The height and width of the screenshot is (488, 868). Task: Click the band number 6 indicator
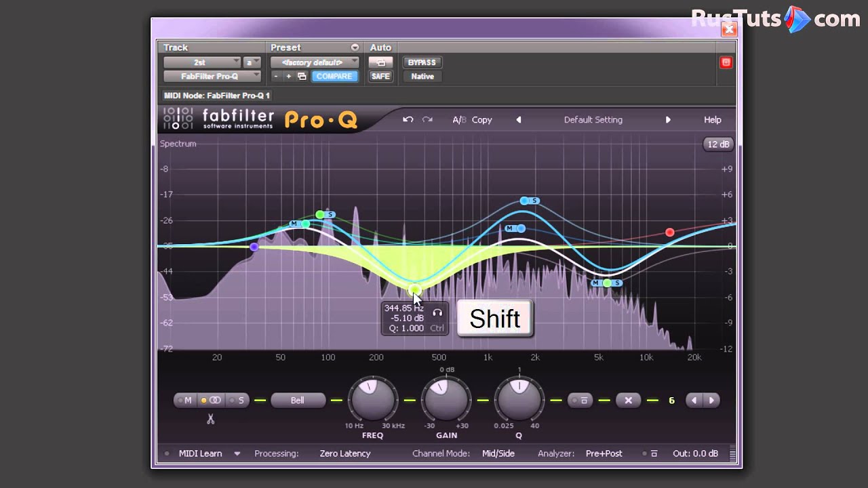point(671,401)
